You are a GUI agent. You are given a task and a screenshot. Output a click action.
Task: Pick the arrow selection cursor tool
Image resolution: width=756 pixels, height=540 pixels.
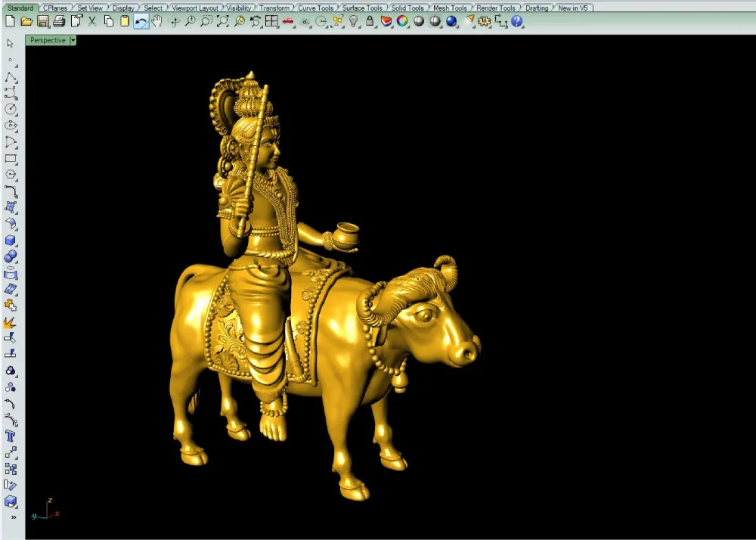(x=10, y=43)
